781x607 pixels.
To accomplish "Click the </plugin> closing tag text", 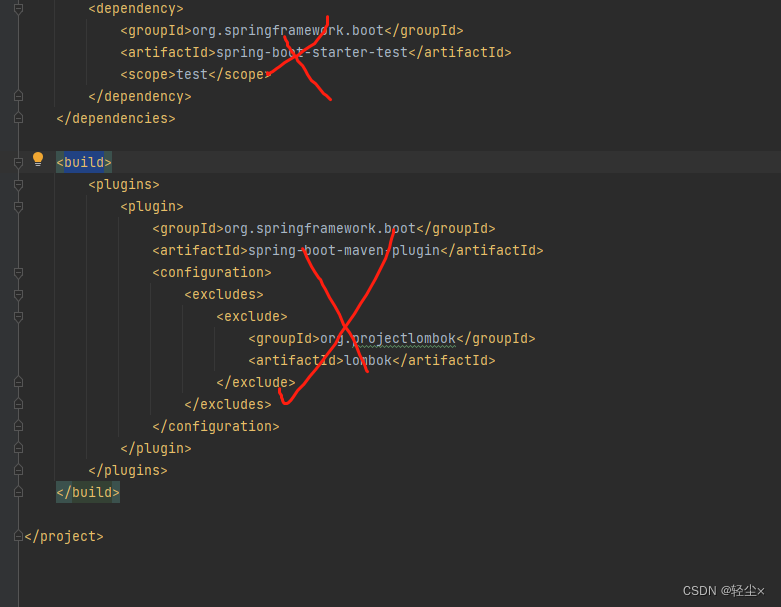I will click(x=155, y=449).
